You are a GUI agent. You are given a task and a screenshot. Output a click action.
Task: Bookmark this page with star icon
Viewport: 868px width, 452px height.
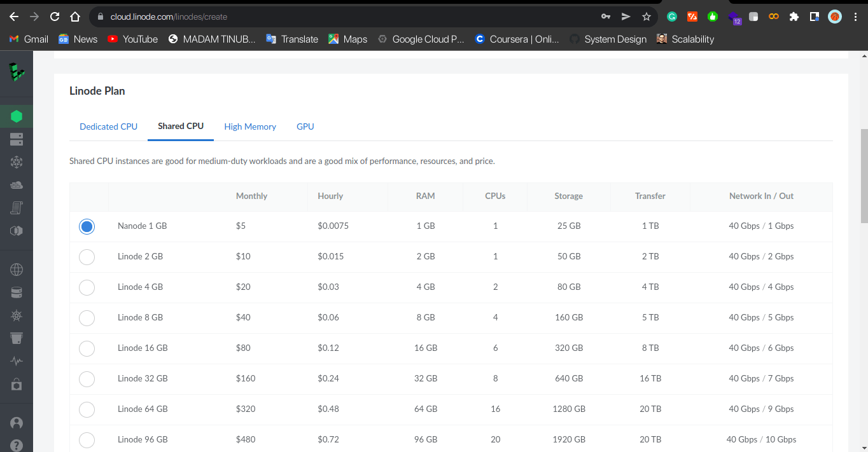[x=647, y=17]
